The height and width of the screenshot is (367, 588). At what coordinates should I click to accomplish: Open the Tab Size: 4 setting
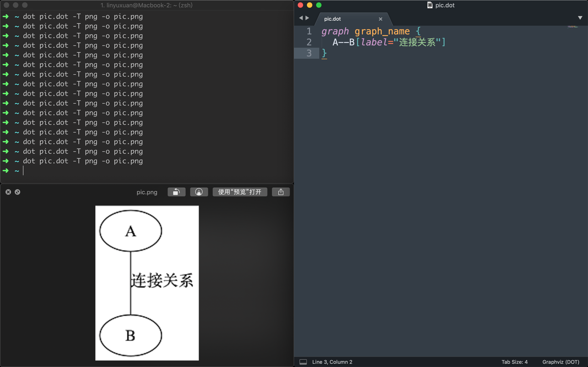point(515,362)
